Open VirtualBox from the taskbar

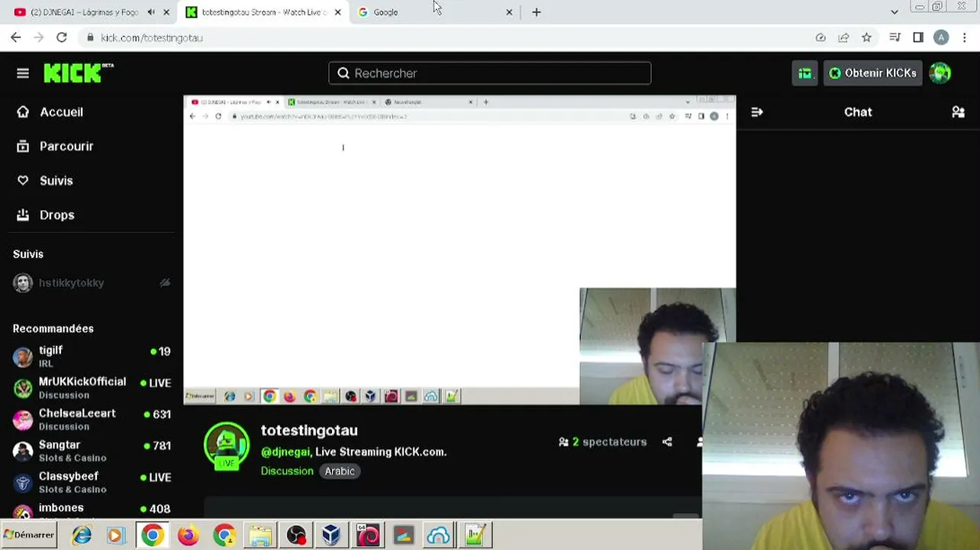pyautogui.click(x=331, y=535)
